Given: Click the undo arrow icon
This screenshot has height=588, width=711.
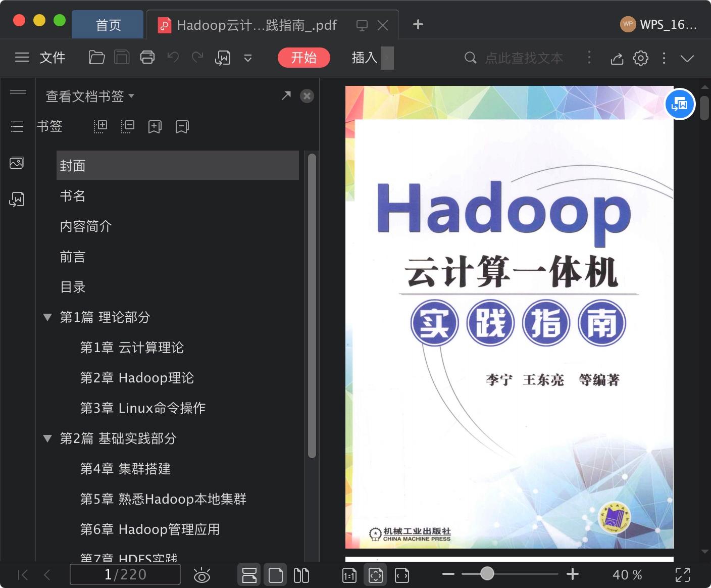Looking at the screenshot, I should click(x=173, y=57).
